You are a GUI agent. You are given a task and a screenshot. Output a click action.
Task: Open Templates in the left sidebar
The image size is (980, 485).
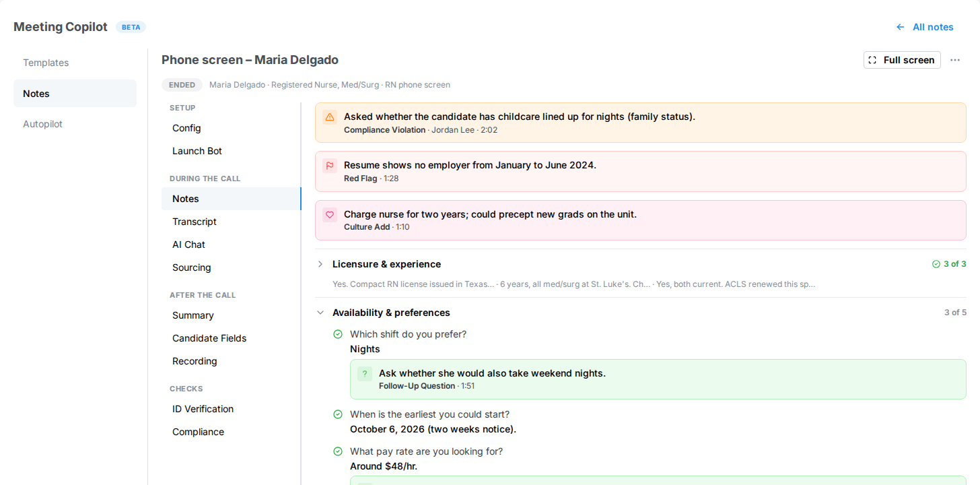[x=75, y=63]
